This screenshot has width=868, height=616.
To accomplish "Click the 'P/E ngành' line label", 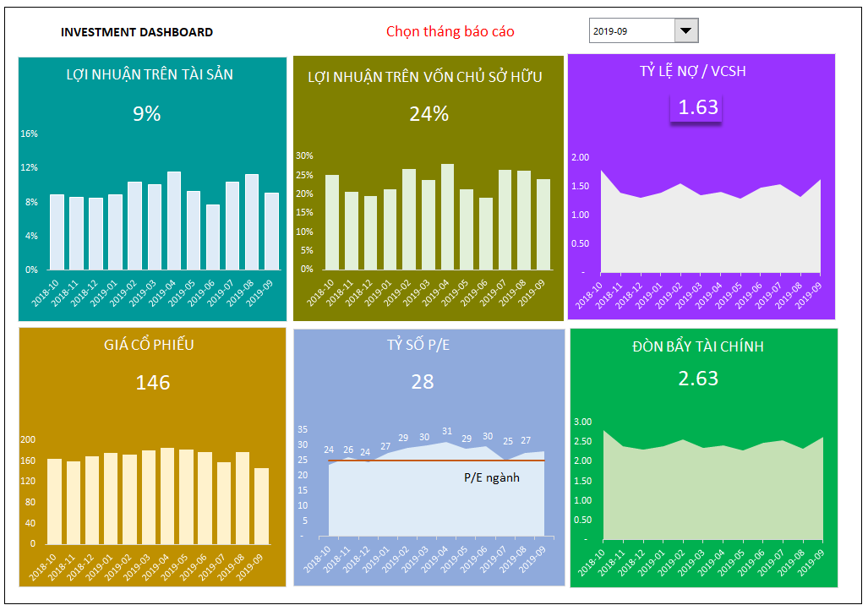I will (492, 477).
